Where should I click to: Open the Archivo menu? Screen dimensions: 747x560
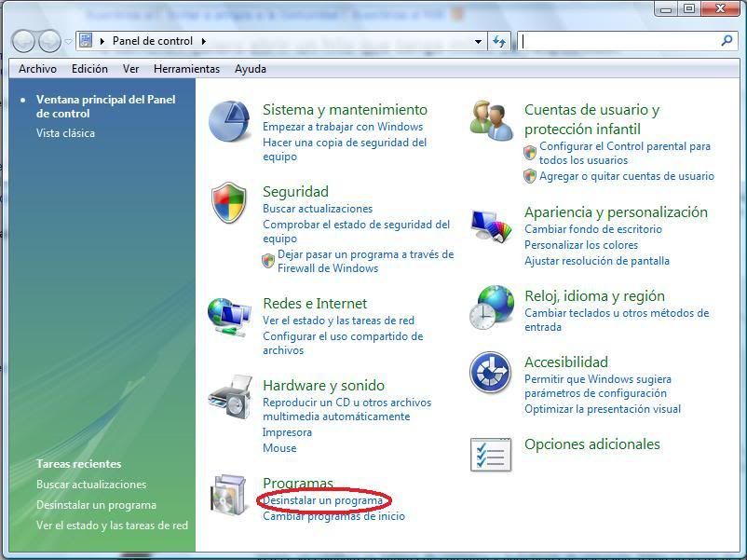point(37,69)
